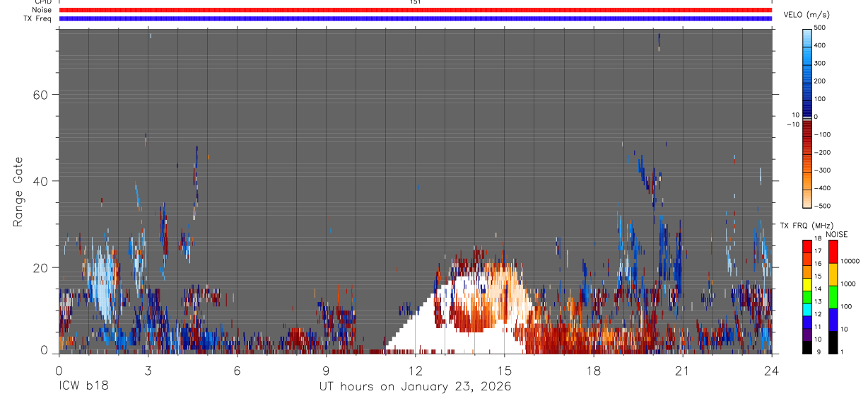Viewport: 868px width, 401px height.
Task: Click the 14 label on TX FRQ scale
Action: [817, 289]
